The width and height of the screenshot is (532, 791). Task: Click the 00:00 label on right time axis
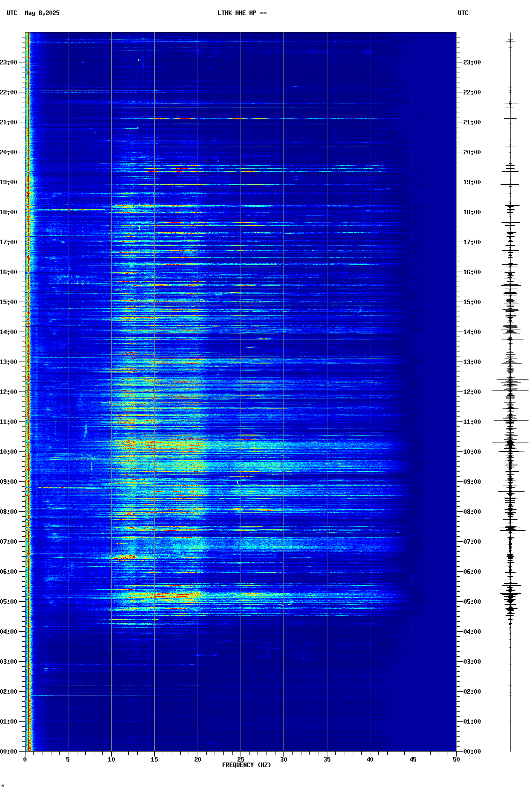click(x=472, y=752)
